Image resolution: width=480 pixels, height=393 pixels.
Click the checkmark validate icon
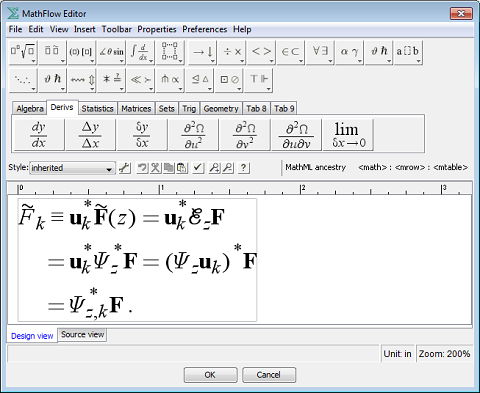198,167
